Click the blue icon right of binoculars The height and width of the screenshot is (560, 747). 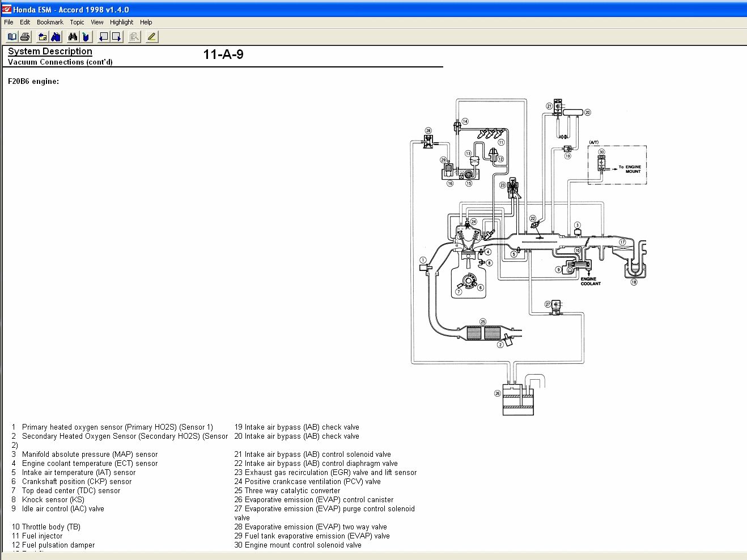click(86, 37)
